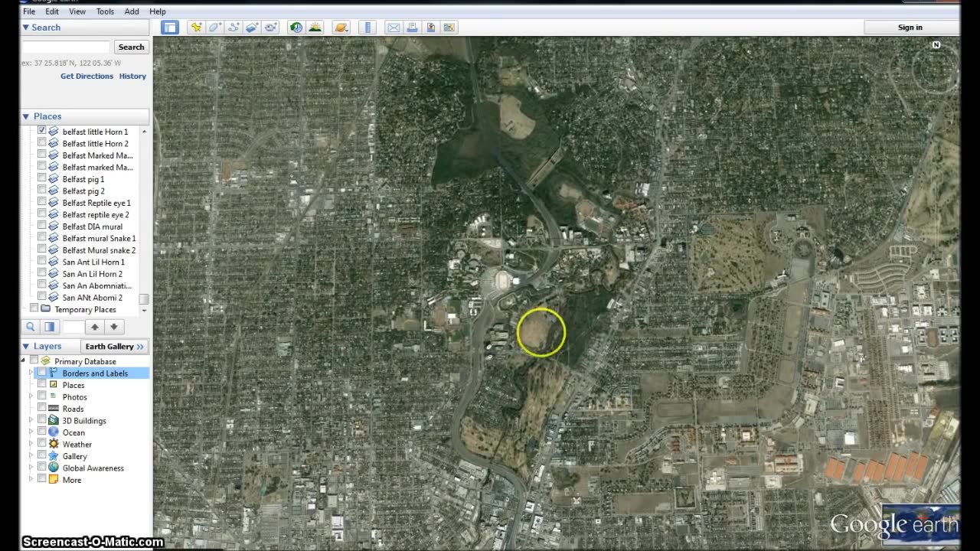The width and height of the screenshot is (980, 551).
Task: Open search History link
Action: coord(132,76)
